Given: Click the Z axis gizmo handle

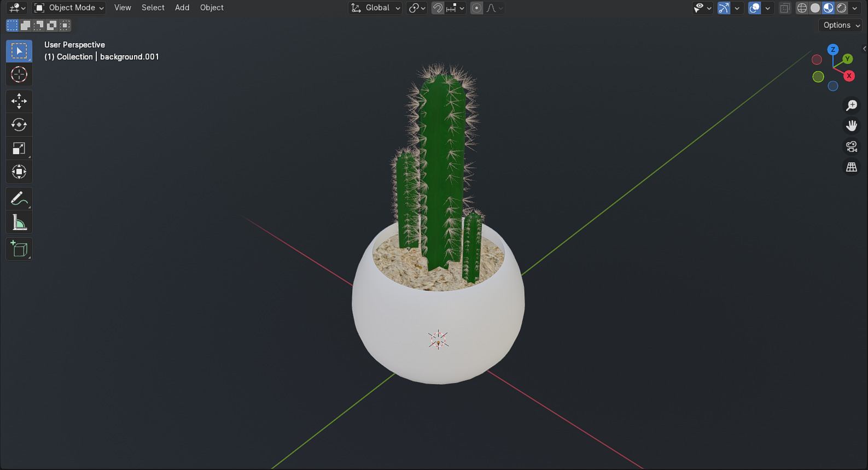Looking at the screenshot, I should pyautogui.click(x=833, y=49).
